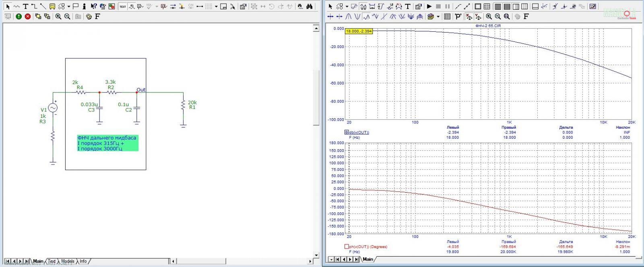Screen dimensions: 644x267
Task: Toggle the vertical grid lines display button
Action: point(498,6)
